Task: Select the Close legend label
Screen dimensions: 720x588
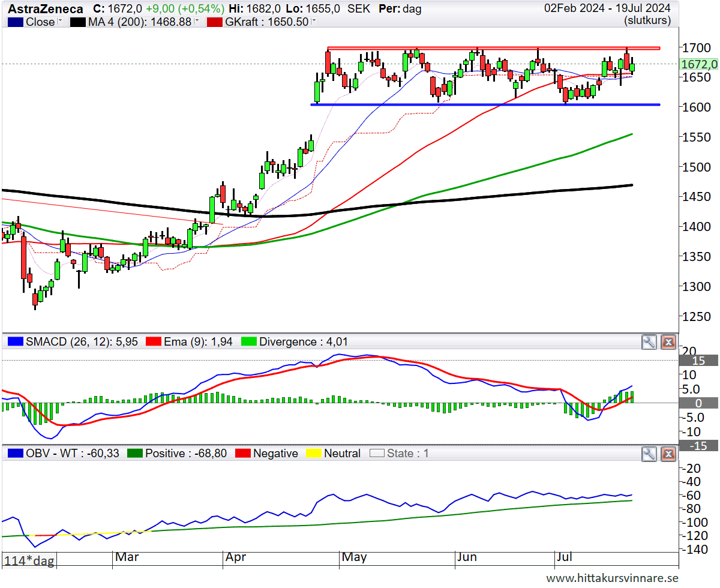Action: pos(41,22)
